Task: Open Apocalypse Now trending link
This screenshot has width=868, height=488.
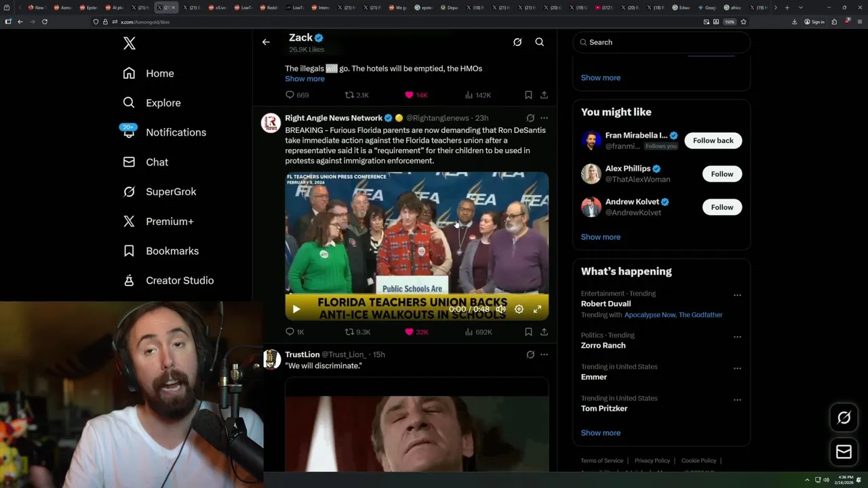Action: pyautogui.click(x=650, y=315)
